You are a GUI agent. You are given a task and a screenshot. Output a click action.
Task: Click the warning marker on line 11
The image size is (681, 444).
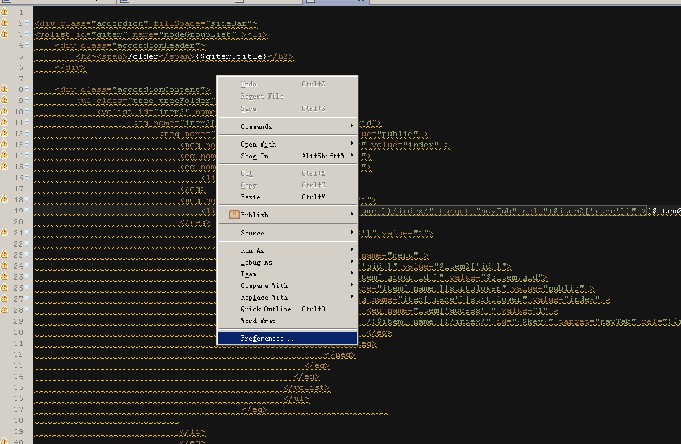coord(5,122)
